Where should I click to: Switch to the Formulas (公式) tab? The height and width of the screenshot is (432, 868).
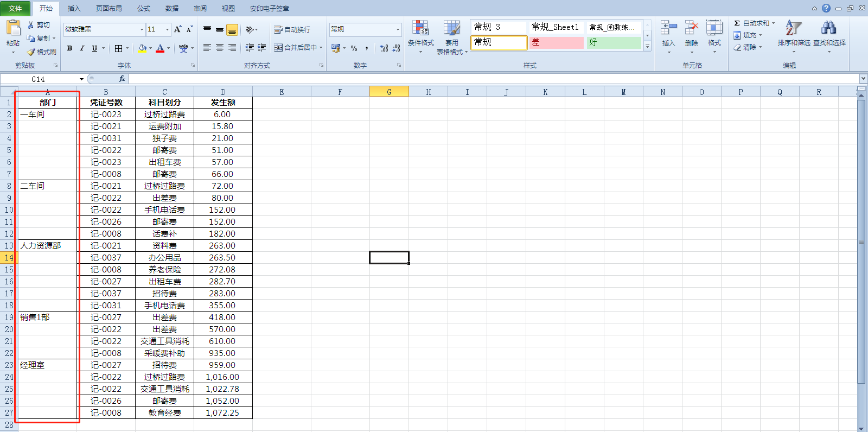pyautogui.click(x=144, y=9)
